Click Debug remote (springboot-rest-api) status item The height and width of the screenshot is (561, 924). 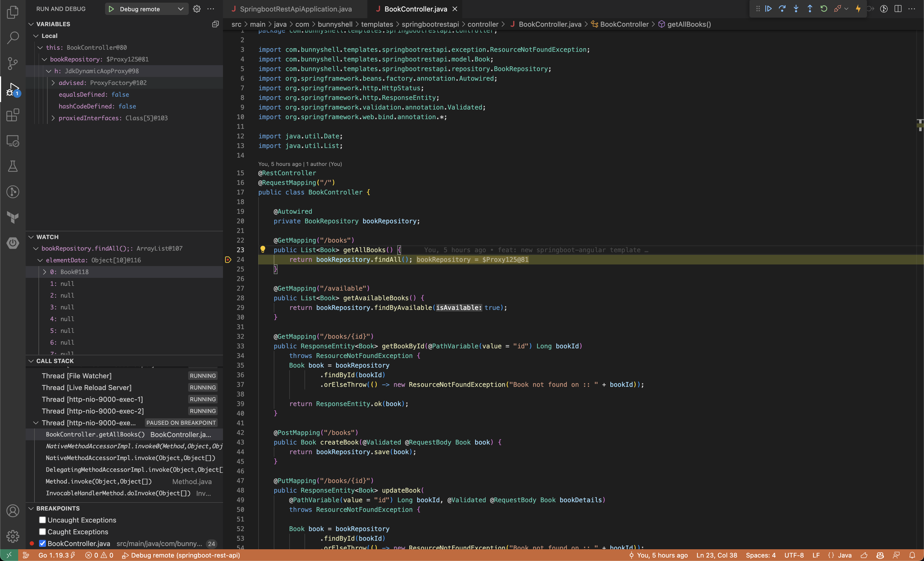[x=181, y=555]
